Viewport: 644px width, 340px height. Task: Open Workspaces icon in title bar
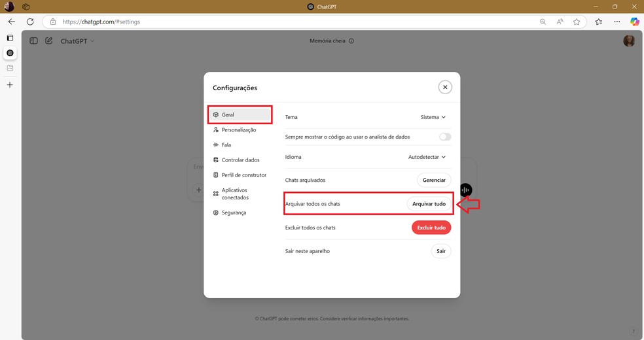(26, 7)
